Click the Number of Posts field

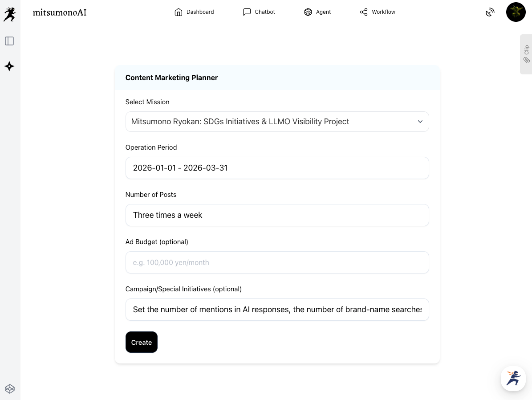tap(277, 215)
